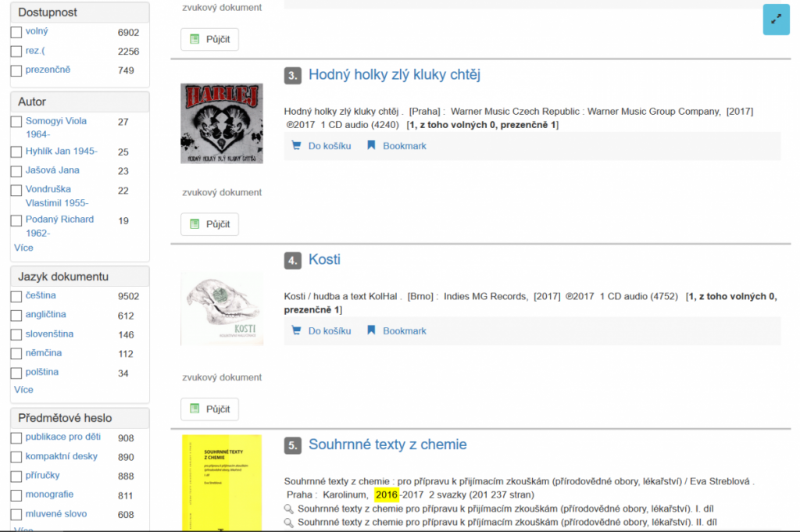Check the Vondruška Vlastimil author filter
Screen dimensions: 800x532
coord(16,190)
